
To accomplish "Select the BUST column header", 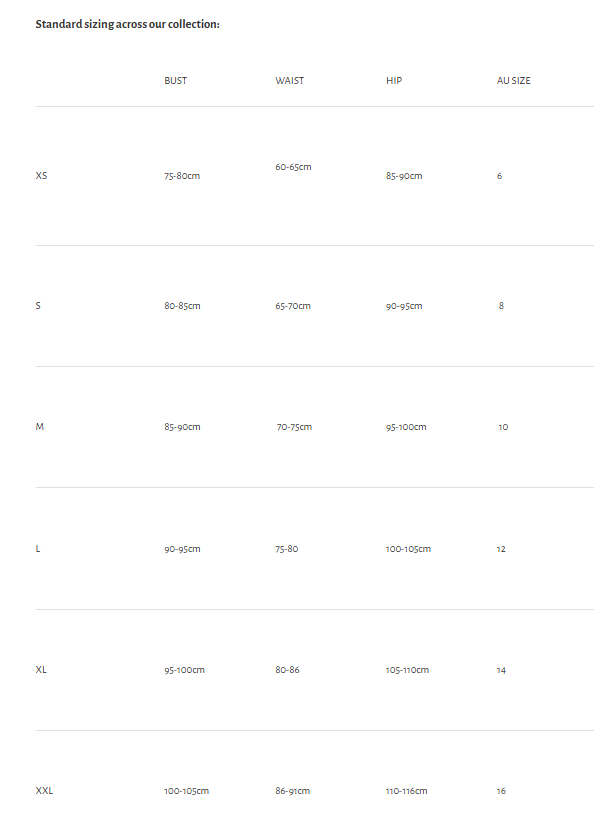I will 175,81.
